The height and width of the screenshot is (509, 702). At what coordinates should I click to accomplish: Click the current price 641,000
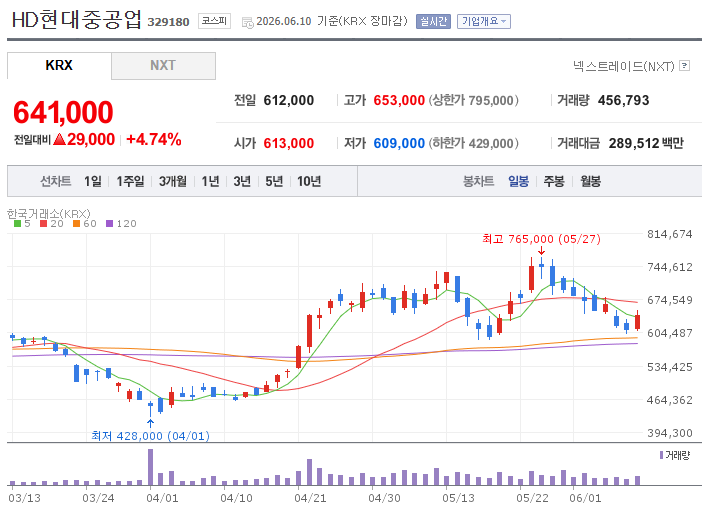[x=63, y=112]
